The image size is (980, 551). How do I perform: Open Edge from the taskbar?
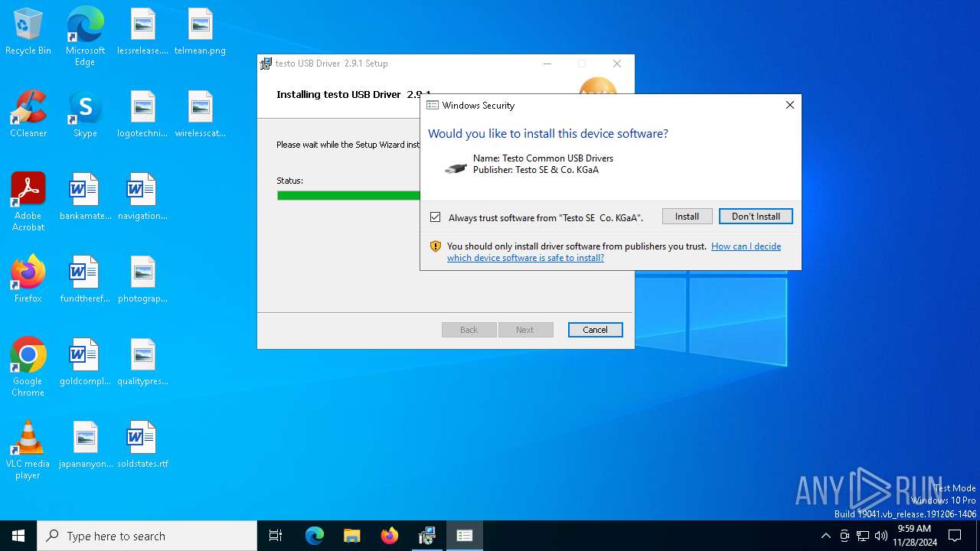pyautogui.click(x=315, y=536)
